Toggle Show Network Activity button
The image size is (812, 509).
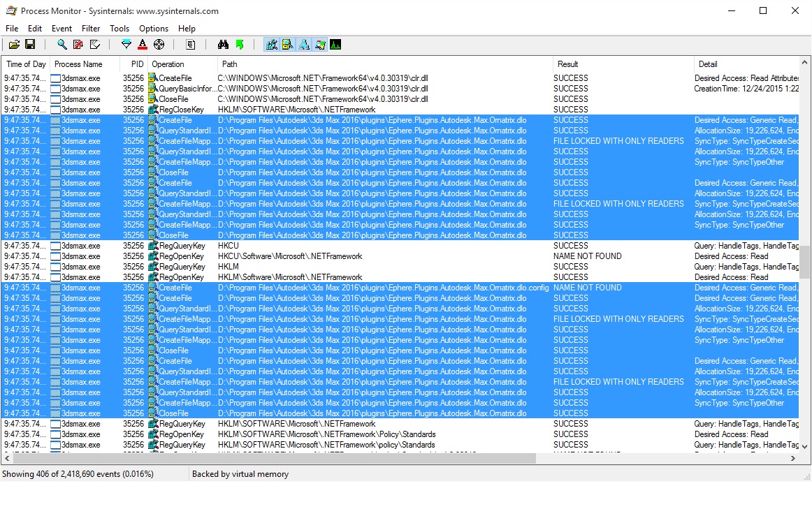coord(304,45)
